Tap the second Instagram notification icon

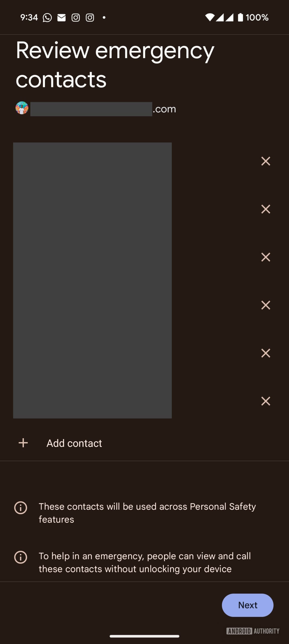click(x=90, y=18)
